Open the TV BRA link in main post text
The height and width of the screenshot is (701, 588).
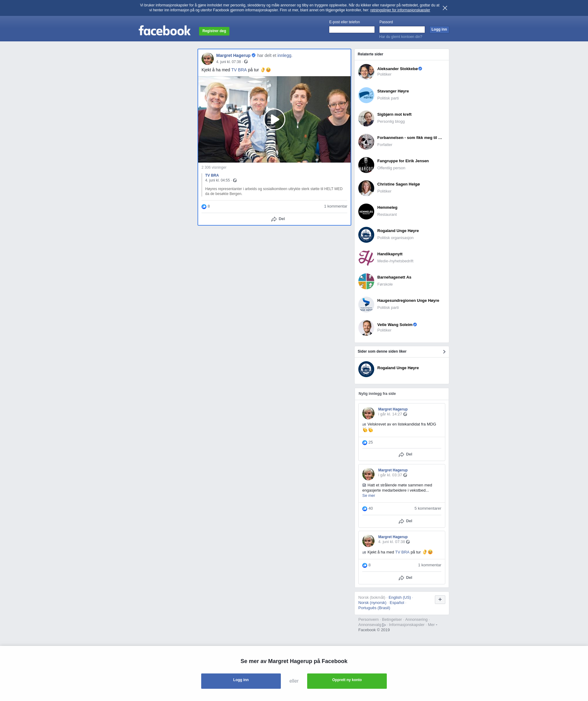pos(239,70)
